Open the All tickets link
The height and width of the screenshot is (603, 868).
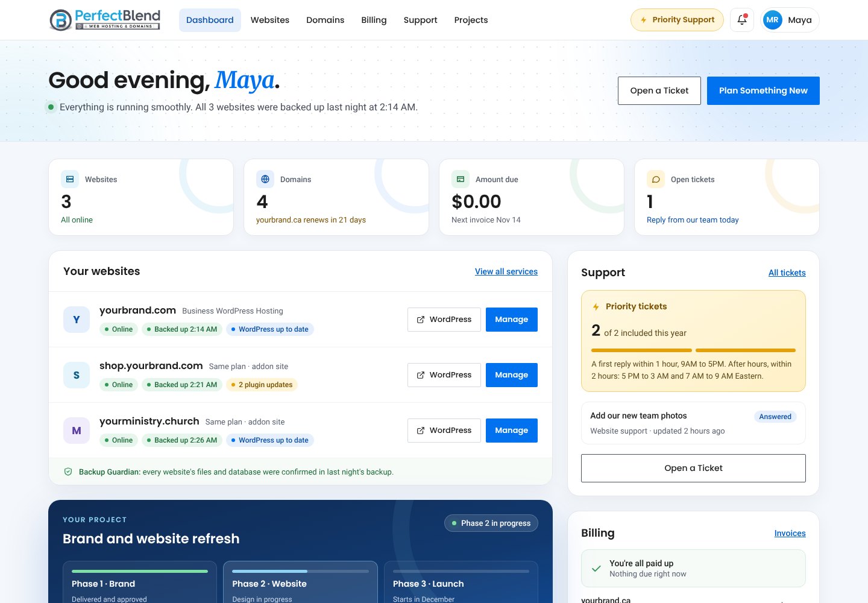[787, 273]
